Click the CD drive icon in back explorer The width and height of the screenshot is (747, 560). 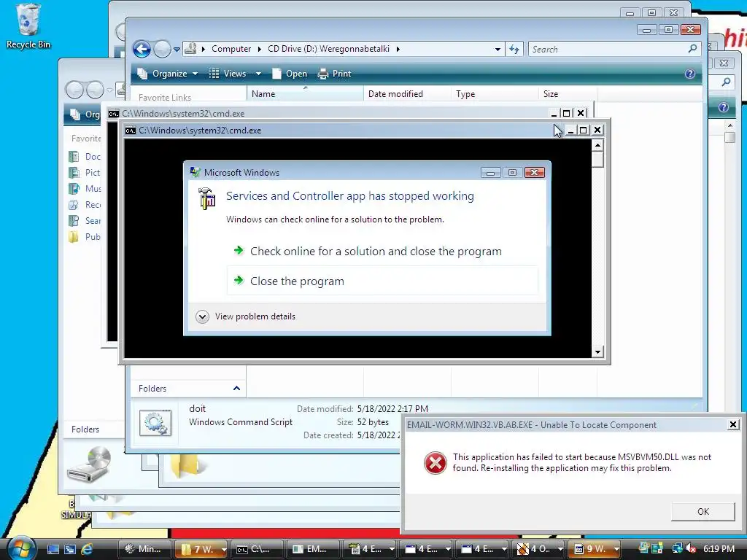pos(89,464)
